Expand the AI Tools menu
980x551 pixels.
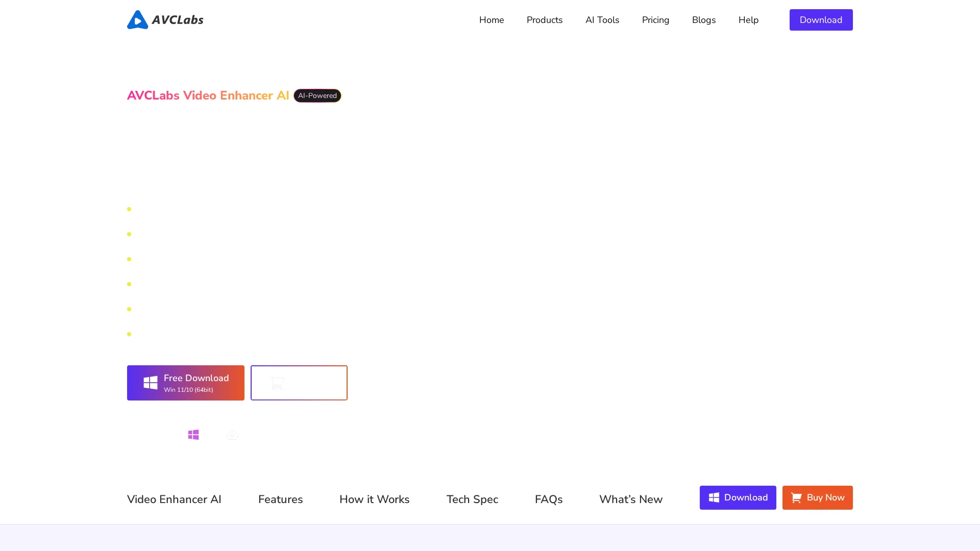pos(602,20)
